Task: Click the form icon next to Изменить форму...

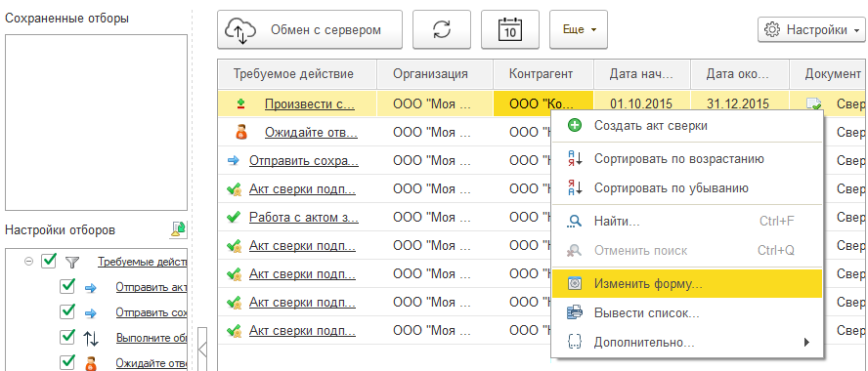Action: click(575, 284)
